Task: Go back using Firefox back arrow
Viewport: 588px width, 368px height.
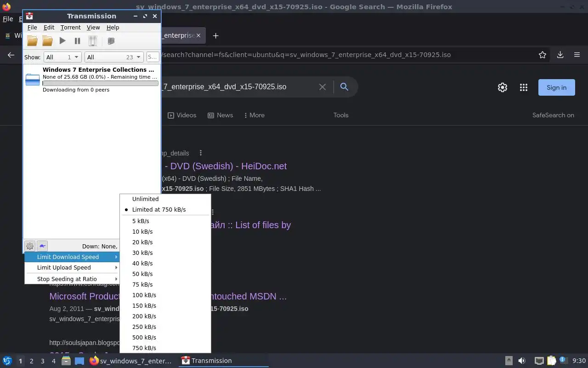Action: click(11, 55)
